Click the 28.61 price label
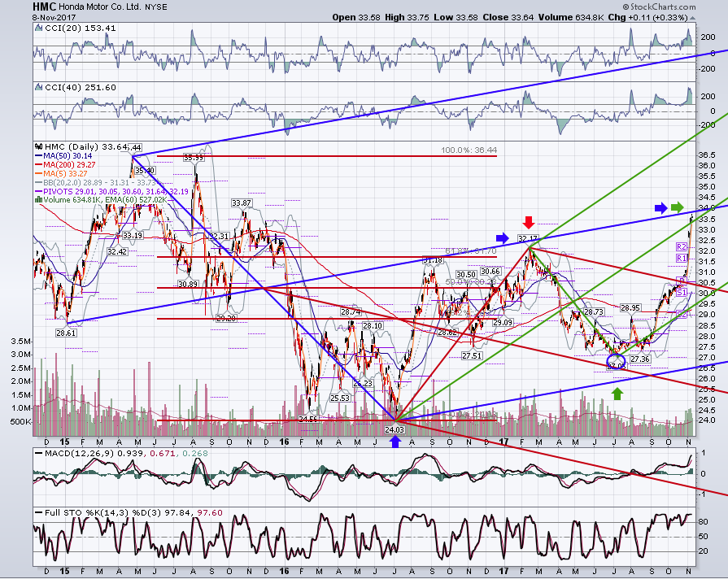The width and height of the screenshot is (728, 579). click(x=66, y=333)
